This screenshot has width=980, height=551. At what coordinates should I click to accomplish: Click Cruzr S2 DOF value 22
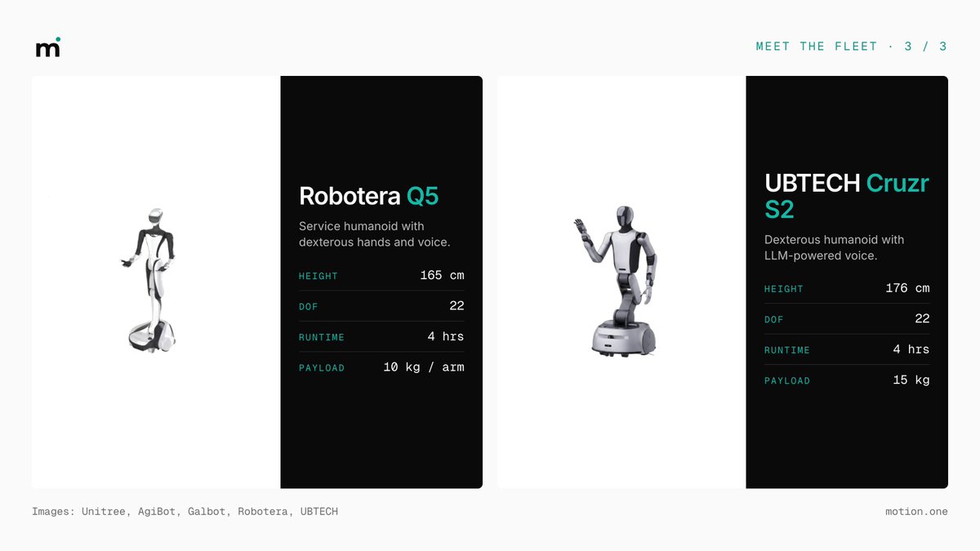click(922, 319)
